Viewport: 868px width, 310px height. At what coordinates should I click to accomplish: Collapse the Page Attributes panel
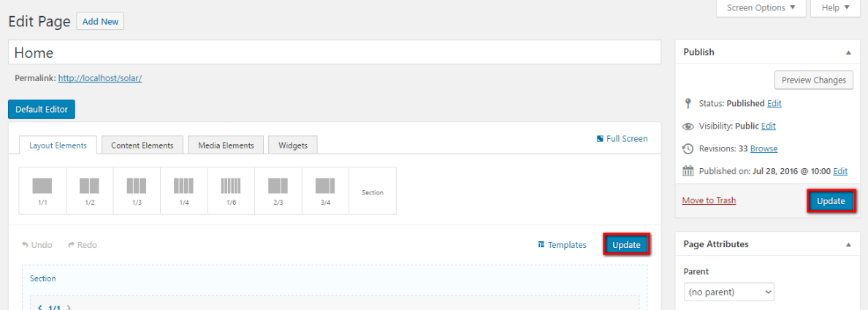click(x=848, y=244)
